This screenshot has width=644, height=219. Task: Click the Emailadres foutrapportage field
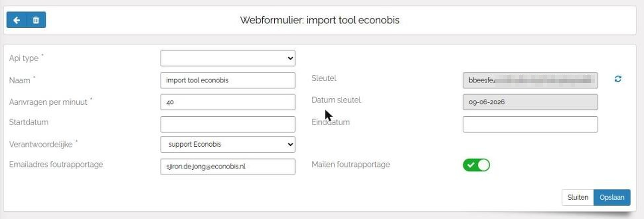click(228, 167)
